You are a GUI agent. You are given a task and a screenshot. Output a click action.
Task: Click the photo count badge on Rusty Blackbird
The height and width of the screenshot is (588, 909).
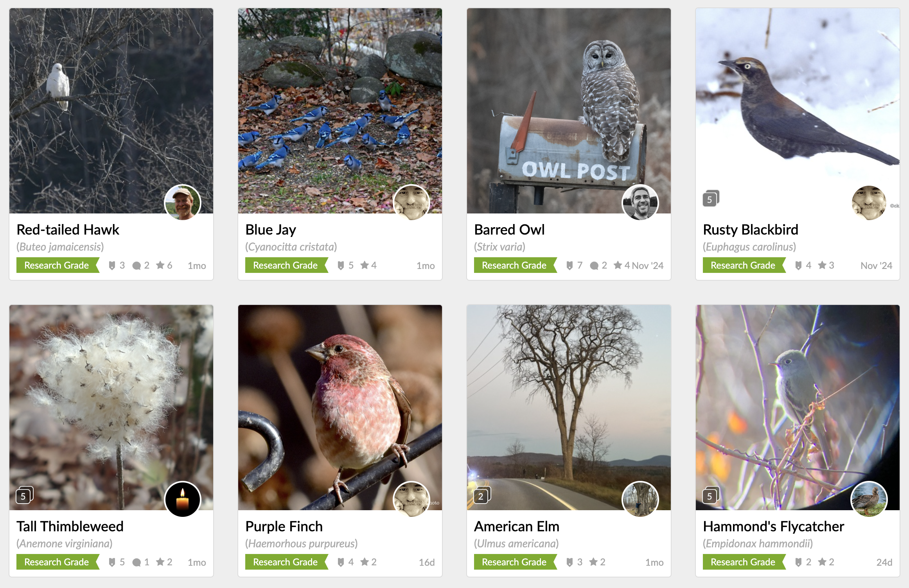[710, 199]
